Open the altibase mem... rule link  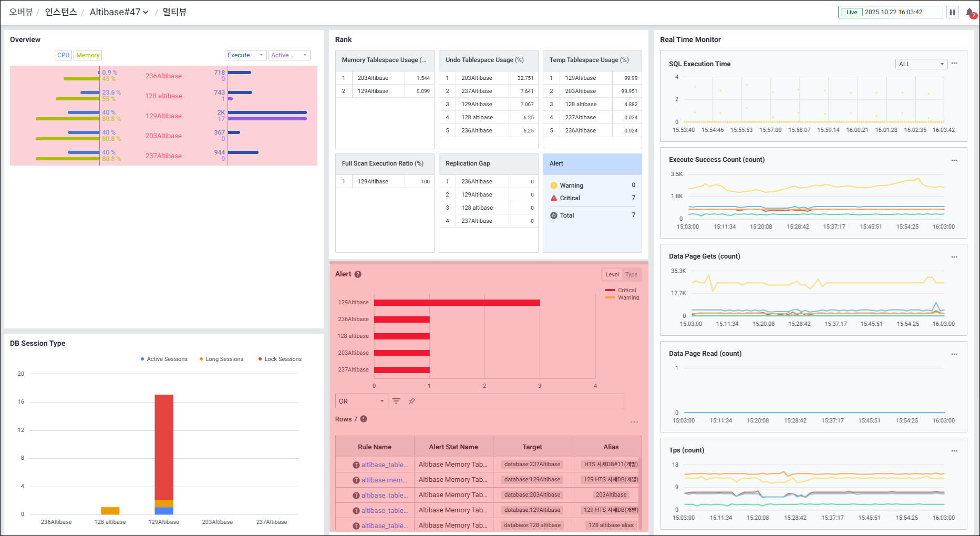[x=384, y=480]
